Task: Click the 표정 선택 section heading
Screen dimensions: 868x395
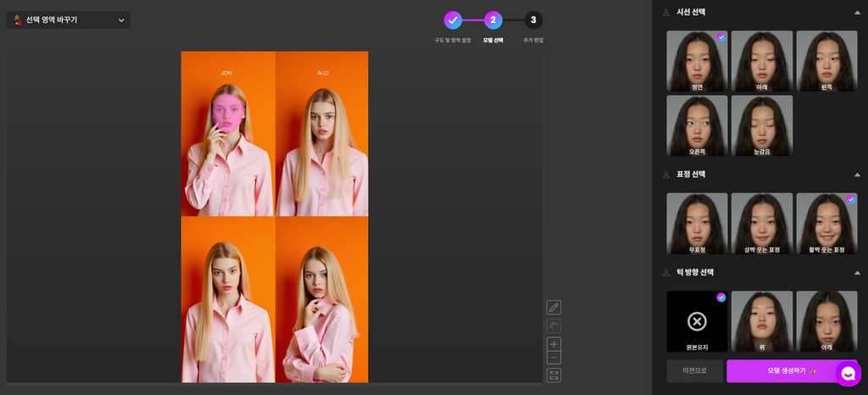Action: [691, 175]
